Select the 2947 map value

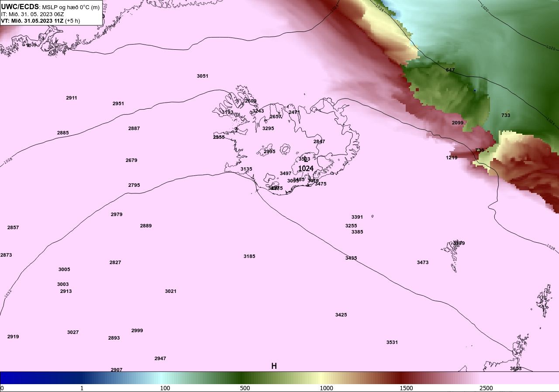[x=160, y=358]
